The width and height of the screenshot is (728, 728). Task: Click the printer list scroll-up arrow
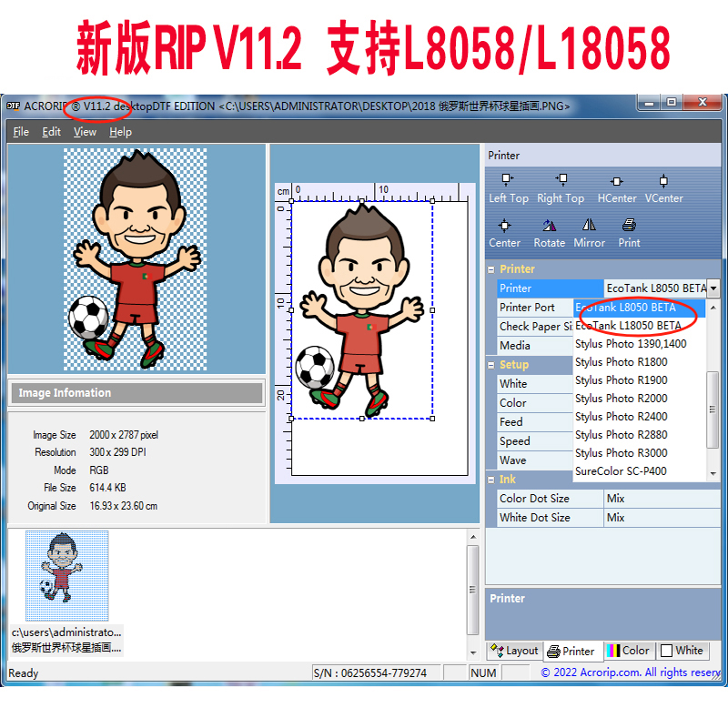713,308
